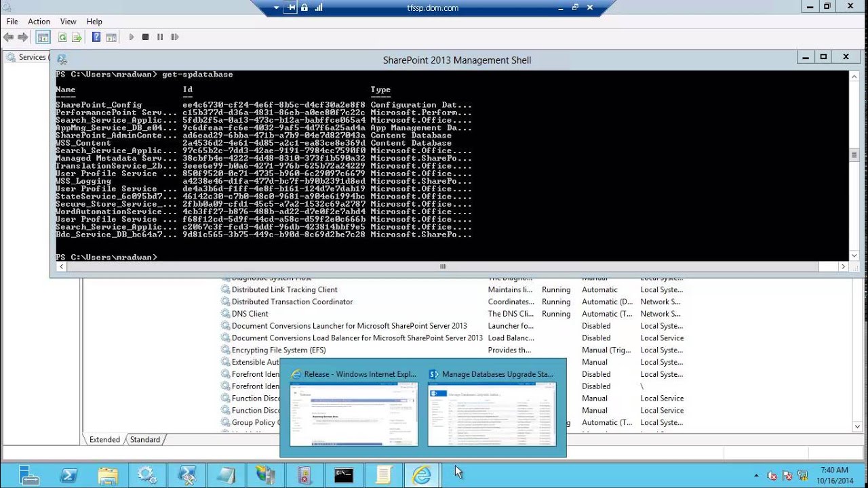The width and height of the screenshot is (868, 488).
Task: Open Server Manager from the taskbar
Action: pyautogui.click(x=29, y=475)
